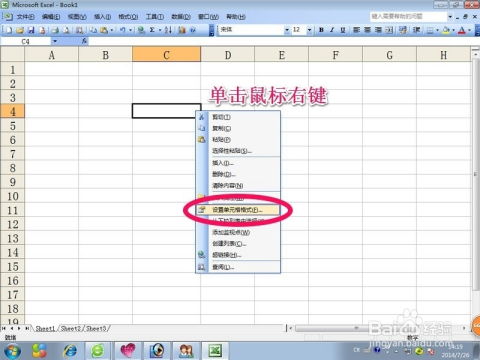Viewport: 480px width, 360px height.
Task: Click the help question input box
Action: (408, 16)
